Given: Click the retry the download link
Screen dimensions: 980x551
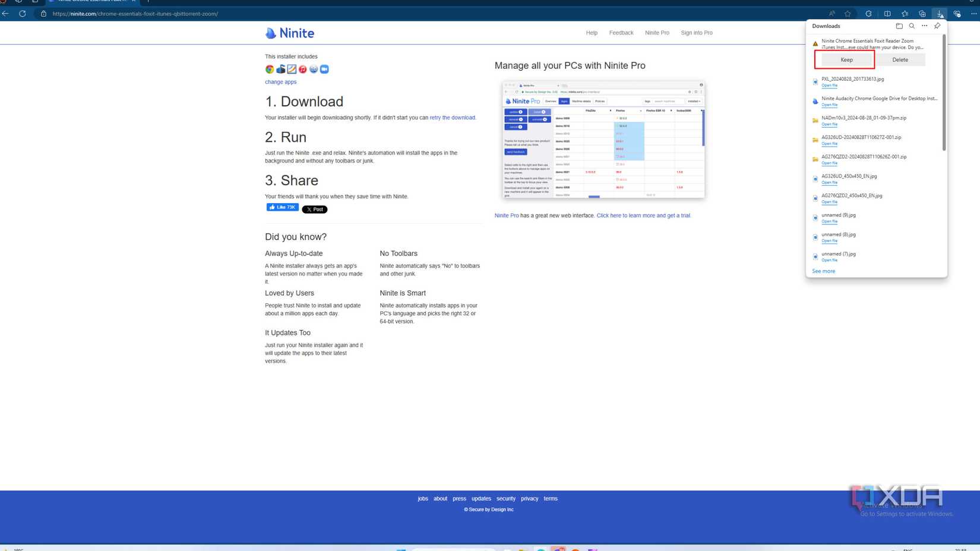Looking at the screenshot, I should (x=453, y=118).
